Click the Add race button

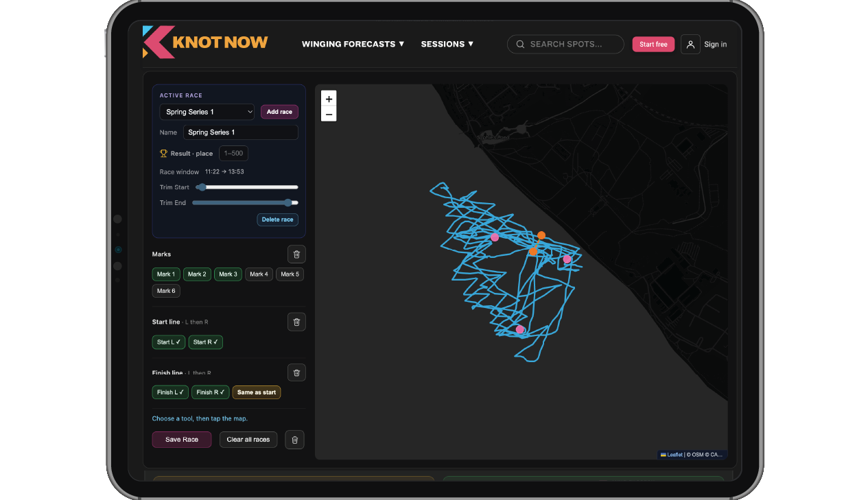click(x=279, y=112)
